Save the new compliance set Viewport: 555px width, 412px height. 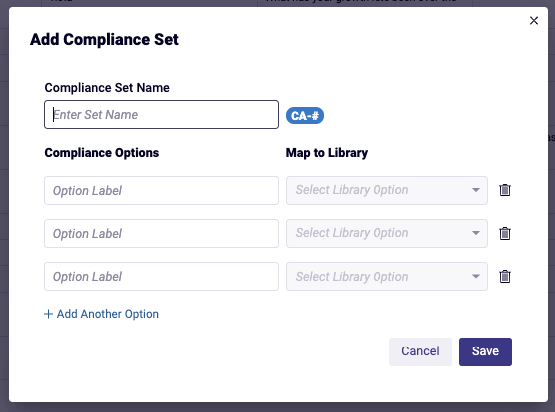click(485, 351)
